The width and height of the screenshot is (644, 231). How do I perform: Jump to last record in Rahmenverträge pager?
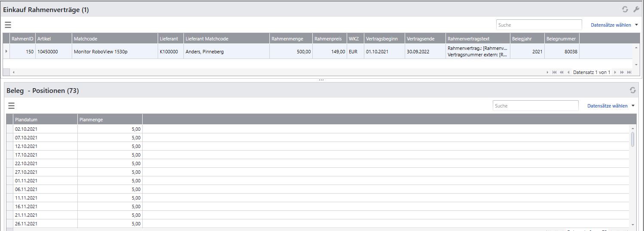click(x=629, y=72)
